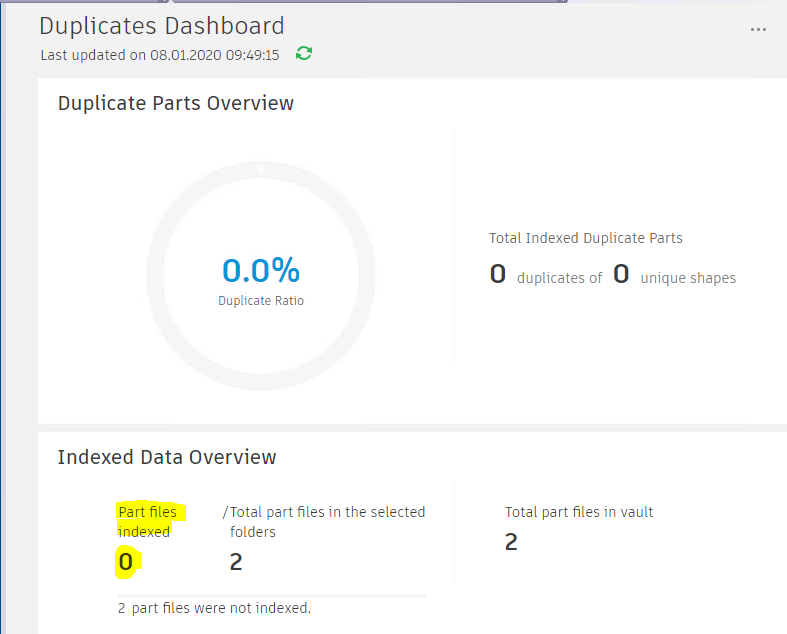Click the green refresh icon
The image size is (787, 634).
[x=304, y=54]
